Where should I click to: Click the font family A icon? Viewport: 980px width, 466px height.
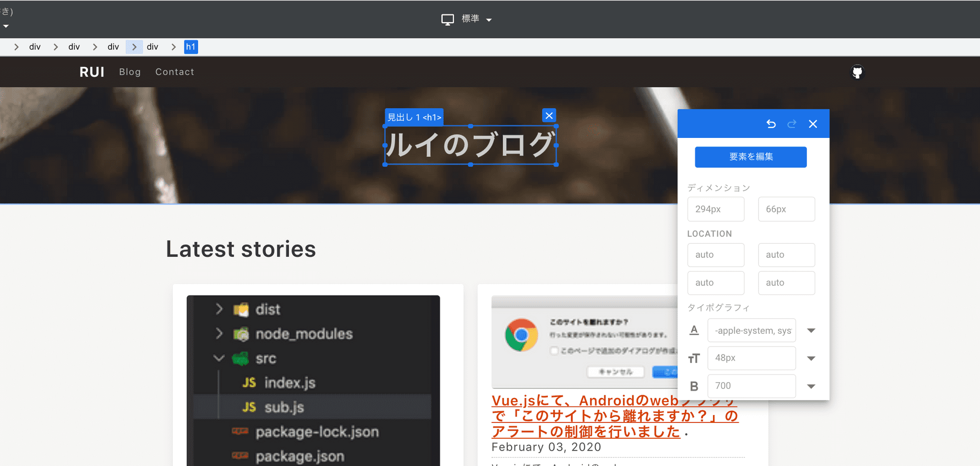click(694, 330)
